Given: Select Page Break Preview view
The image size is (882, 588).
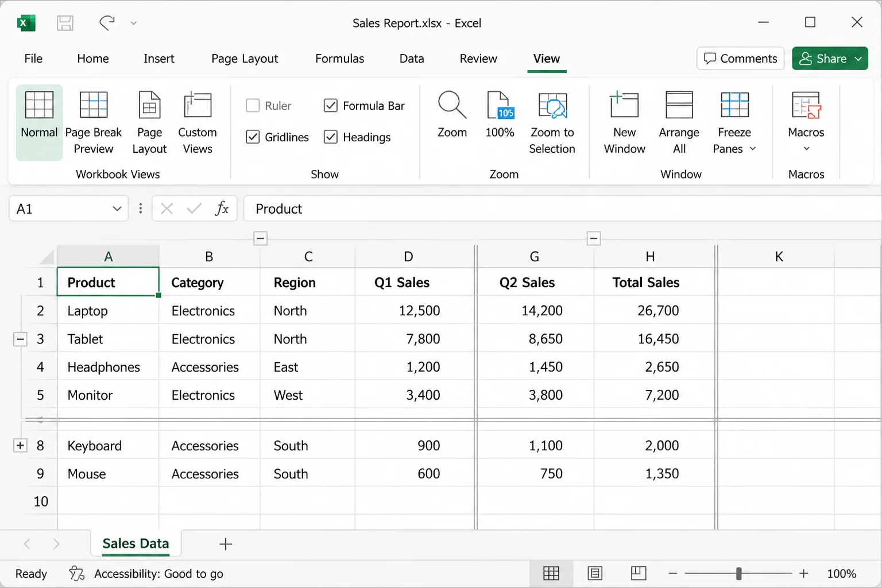Looking at the screenshot, I should click(x=94, y=122).
